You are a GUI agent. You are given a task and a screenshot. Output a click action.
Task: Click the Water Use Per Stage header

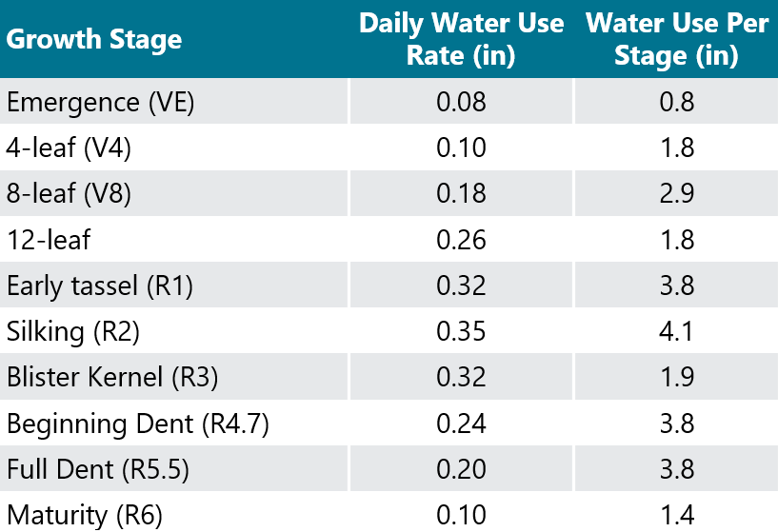[x=676, y=39]
